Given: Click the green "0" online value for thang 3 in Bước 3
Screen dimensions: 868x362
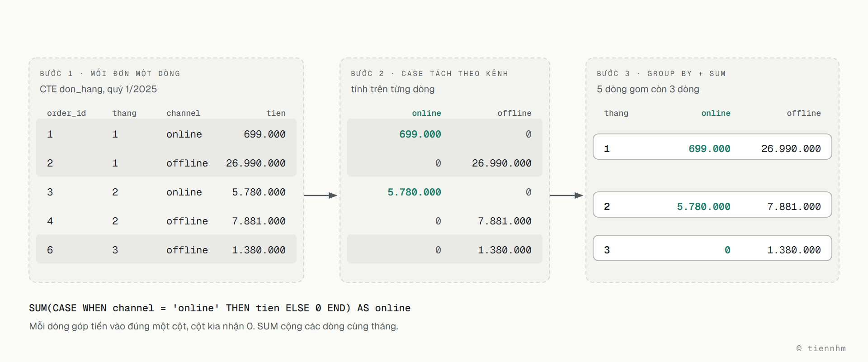Looking at the screenshot, I should [x=727, y=250].
